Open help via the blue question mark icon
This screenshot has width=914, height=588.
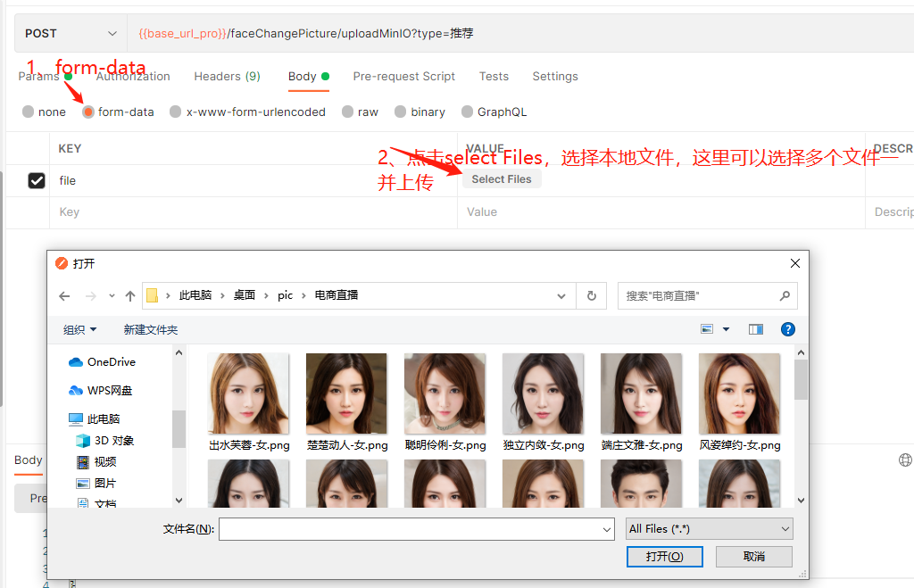(787, 328)
